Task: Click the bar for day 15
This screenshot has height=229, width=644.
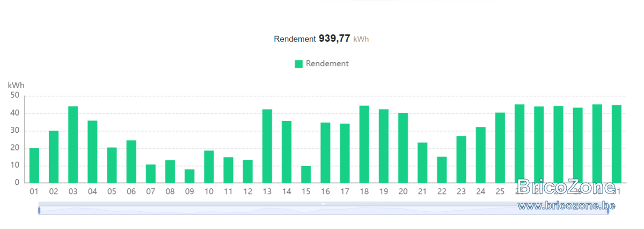Action: tap(306, 175)
